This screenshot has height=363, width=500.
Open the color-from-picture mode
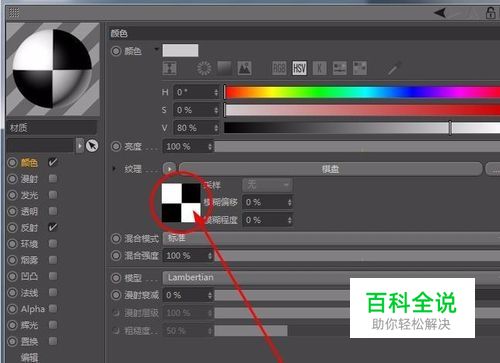coord(244,68)
